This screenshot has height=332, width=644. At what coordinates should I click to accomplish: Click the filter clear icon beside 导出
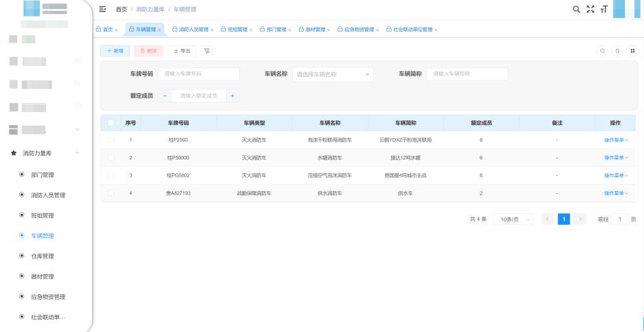click(208, 50)
